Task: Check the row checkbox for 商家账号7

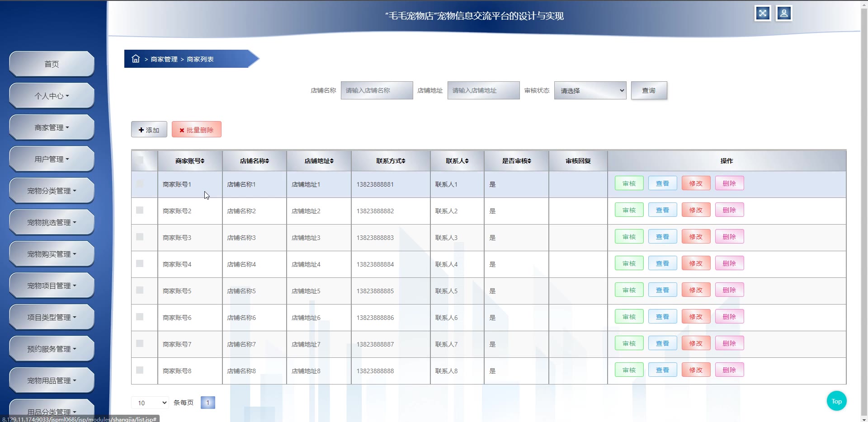Action: tap(140, 343)
